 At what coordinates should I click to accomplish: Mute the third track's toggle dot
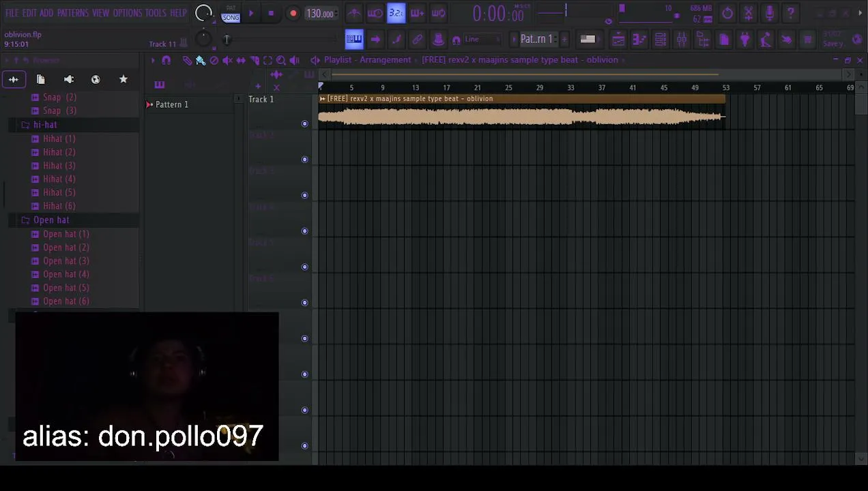coord(305,195)
